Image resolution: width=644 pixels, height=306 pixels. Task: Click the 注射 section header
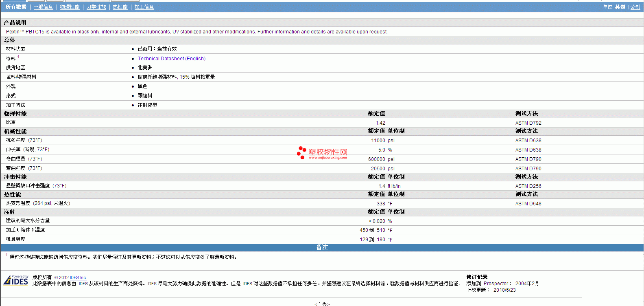tap(9, 212)
